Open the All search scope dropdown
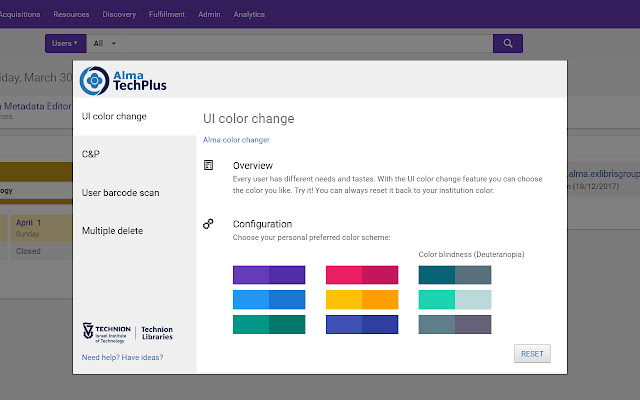The width and height of the screenshot is (640, 400). pyautogui.click(x=104, y=43)
